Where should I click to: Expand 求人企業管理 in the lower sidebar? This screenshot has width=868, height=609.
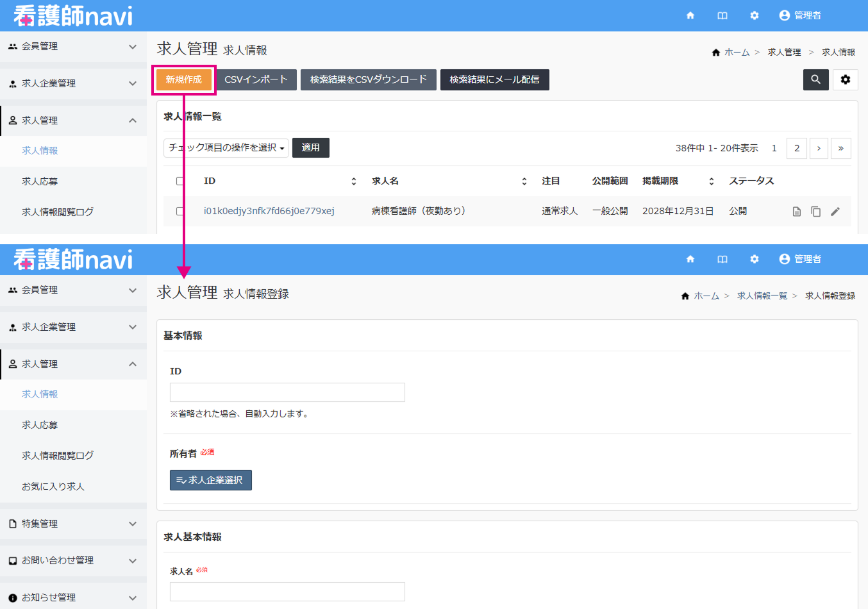click(73, 328)
